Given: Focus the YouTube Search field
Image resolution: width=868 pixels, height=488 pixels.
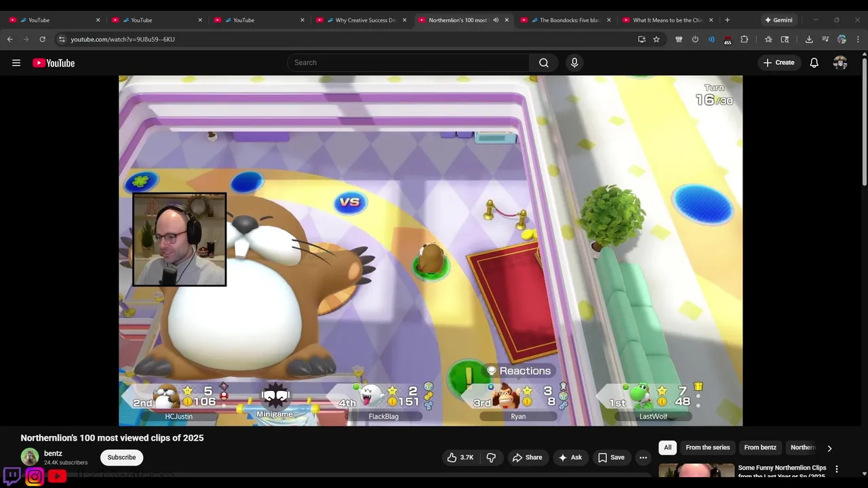Looking at the screenshot, I should coord(409,63).
